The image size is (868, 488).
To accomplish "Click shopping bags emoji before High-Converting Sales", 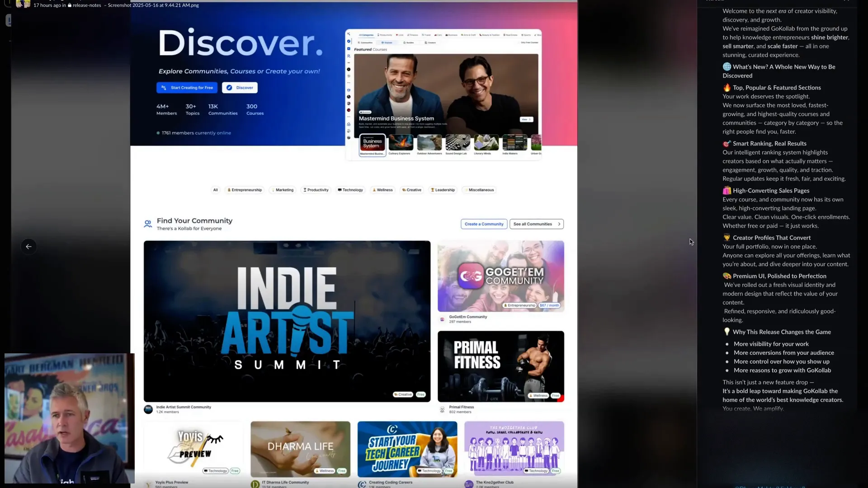I will pyautogui.click(x=726, y=191).
